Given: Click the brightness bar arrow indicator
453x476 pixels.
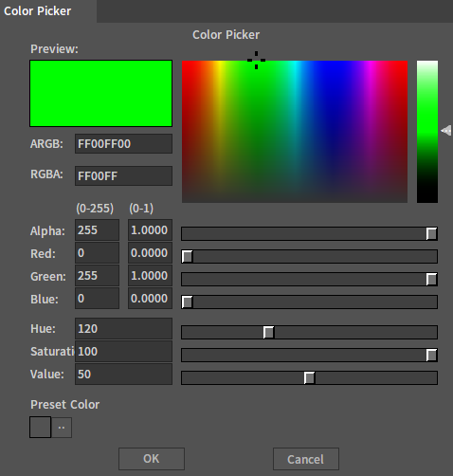Looking at the screenshot, I should coord(446,130).
